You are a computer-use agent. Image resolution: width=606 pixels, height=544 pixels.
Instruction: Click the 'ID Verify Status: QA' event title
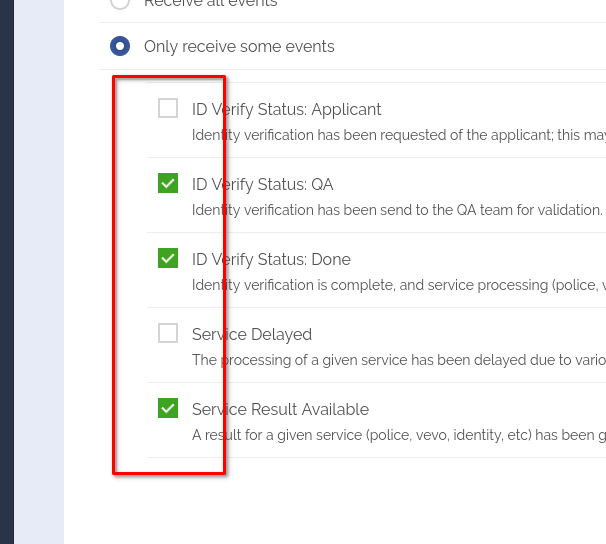point(262,185)
